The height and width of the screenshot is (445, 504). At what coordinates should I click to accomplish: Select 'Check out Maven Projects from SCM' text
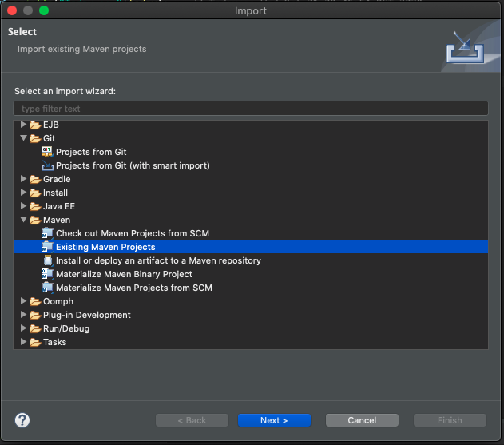tap(133, 233)
